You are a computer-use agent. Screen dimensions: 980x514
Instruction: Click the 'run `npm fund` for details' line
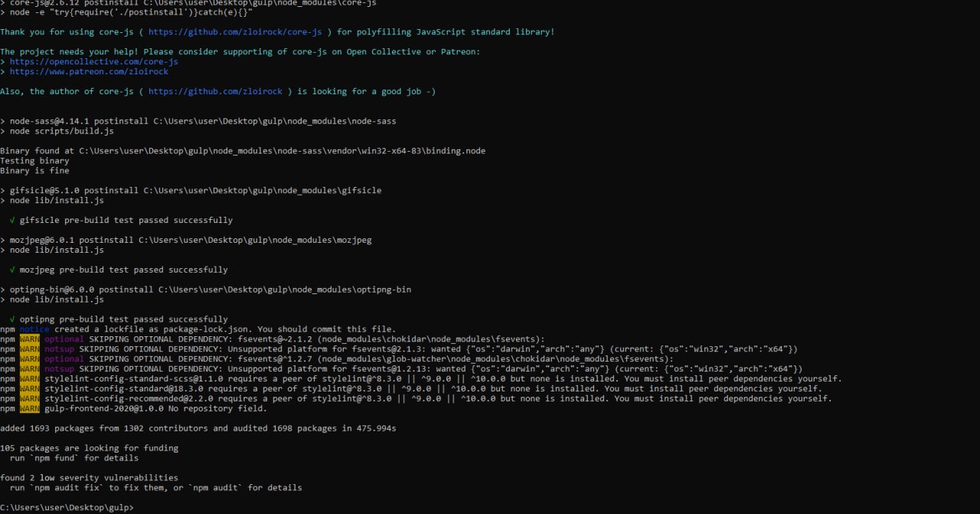[x=74, y=459]
